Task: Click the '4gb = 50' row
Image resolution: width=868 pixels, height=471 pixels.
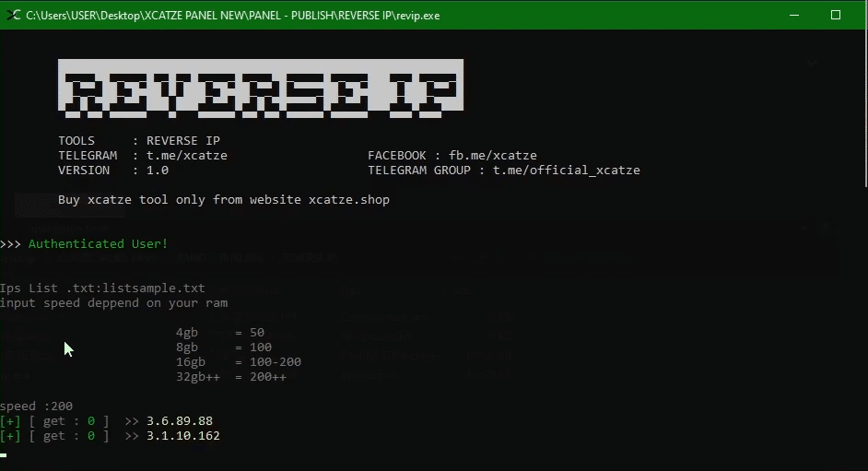Action: [x=220, y=333]
